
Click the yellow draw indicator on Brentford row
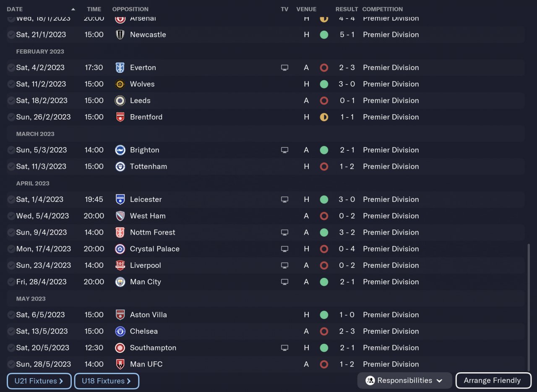point(324,117)
